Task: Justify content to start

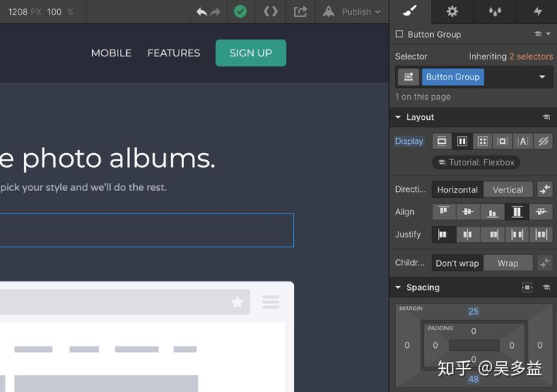Action: 443,234
